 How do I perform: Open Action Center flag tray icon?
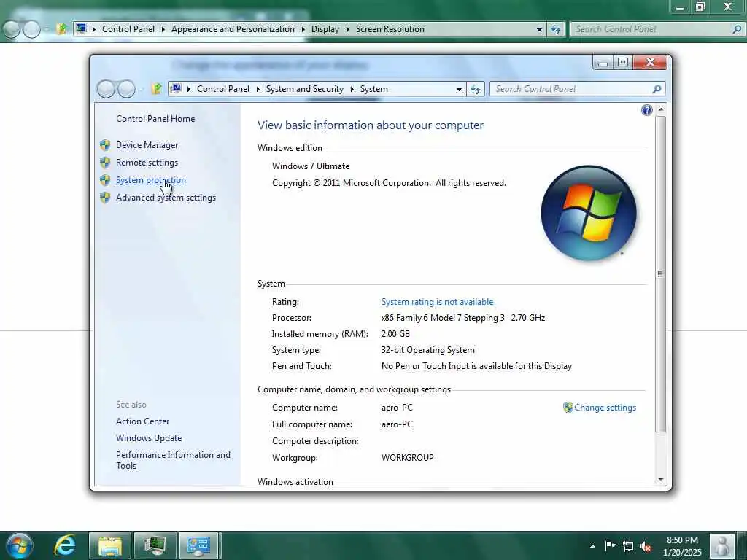coord(611,545)
